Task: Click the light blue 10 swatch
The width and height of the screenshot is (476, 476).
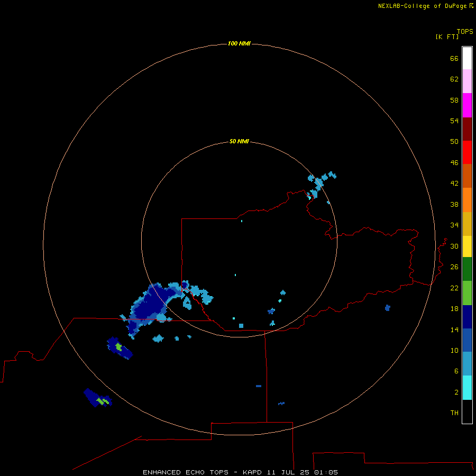Action: point(467,364)
